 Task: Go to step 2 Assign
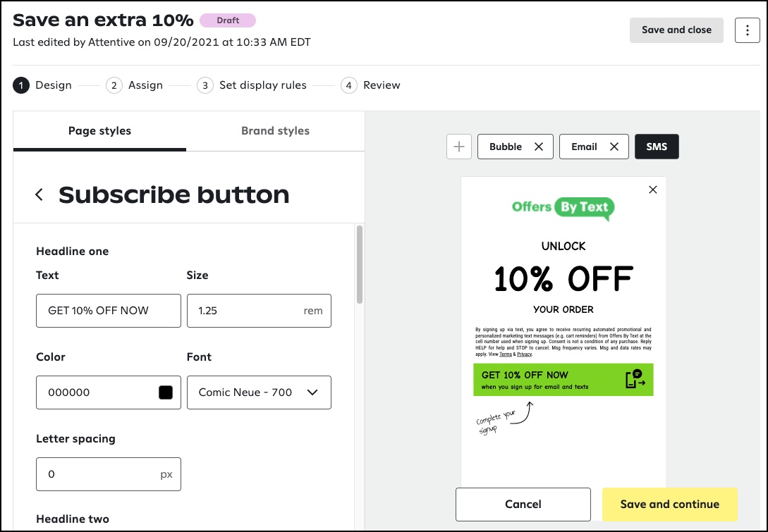point(114,85)
